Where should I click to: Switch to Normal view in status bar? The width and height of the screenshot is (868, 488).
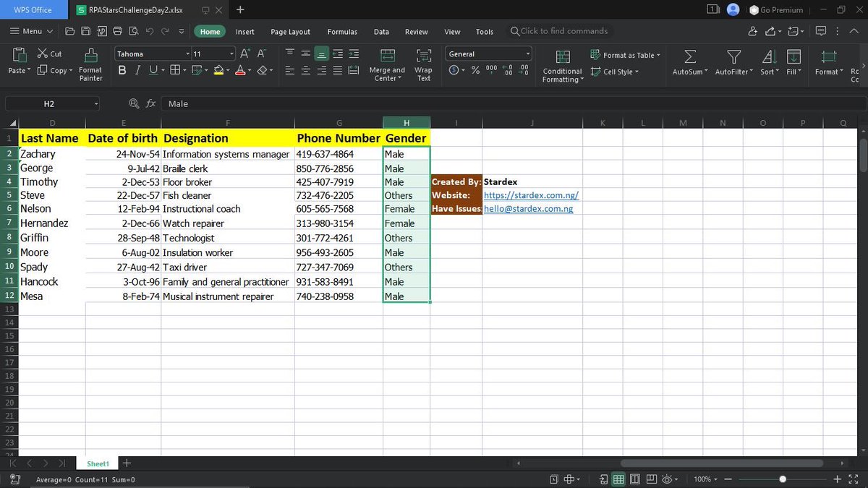click(618, 479)
